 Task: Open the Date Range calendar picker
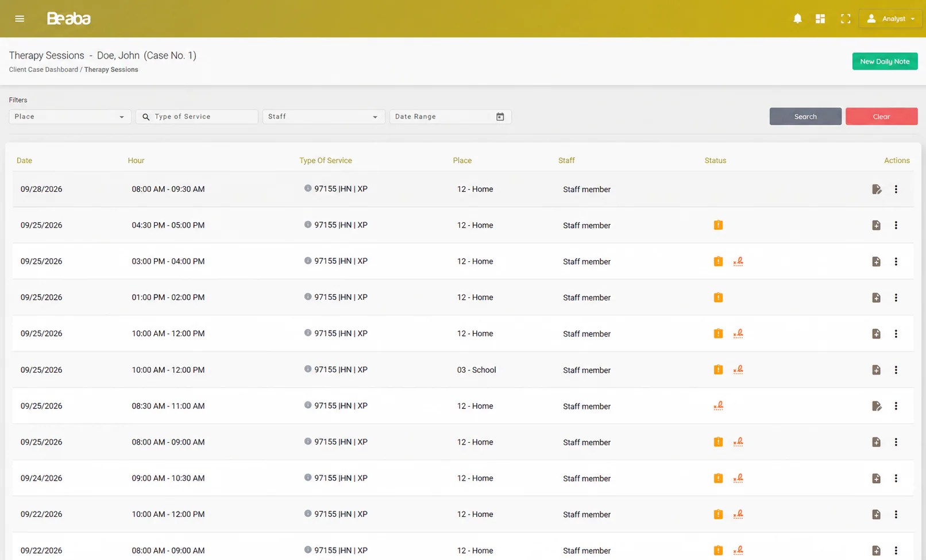pos(500,117)
